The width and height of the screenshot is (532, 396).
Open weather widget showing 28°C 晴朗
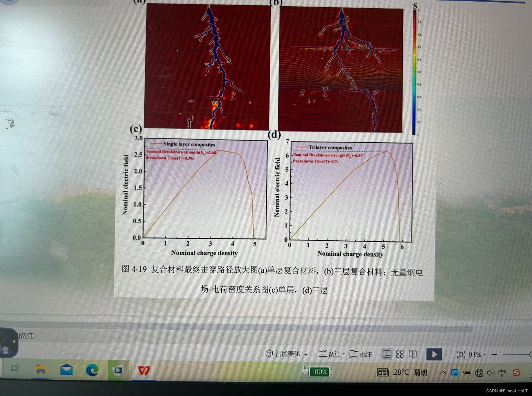coord(402,372)
